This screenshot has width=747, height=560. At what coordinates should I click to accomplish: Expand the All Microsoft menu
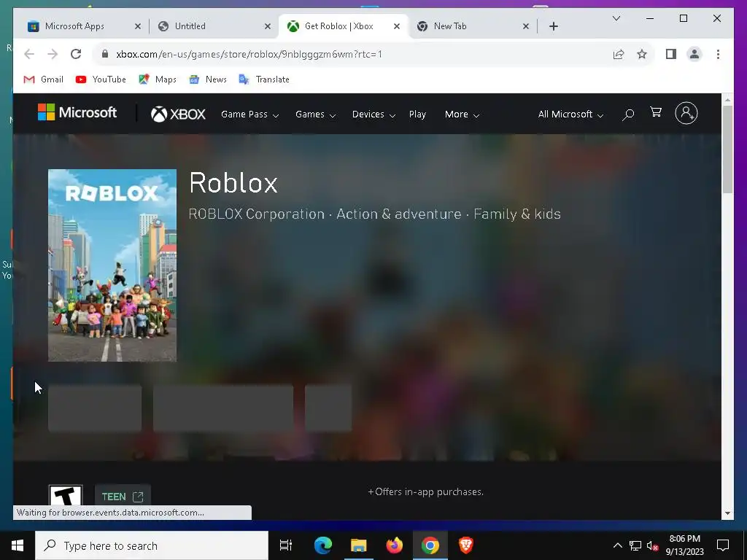(x=570, y=114)
